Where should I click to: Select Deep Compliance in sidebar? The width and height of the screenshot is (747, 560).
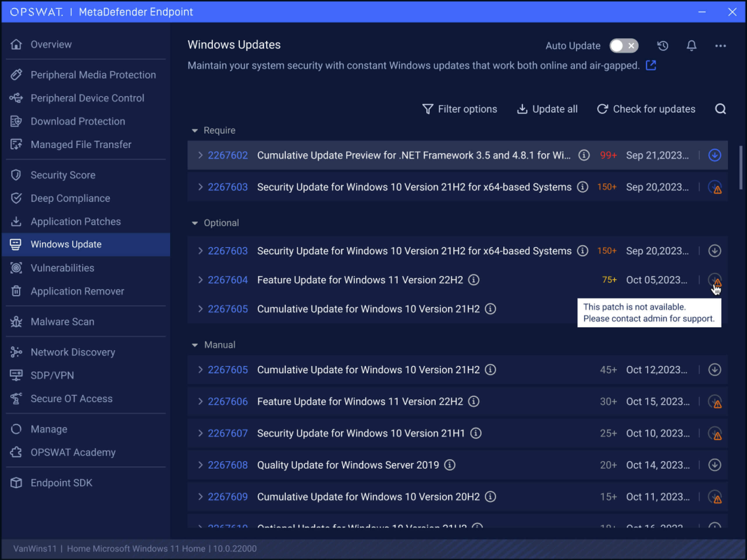tap(70, 198)
